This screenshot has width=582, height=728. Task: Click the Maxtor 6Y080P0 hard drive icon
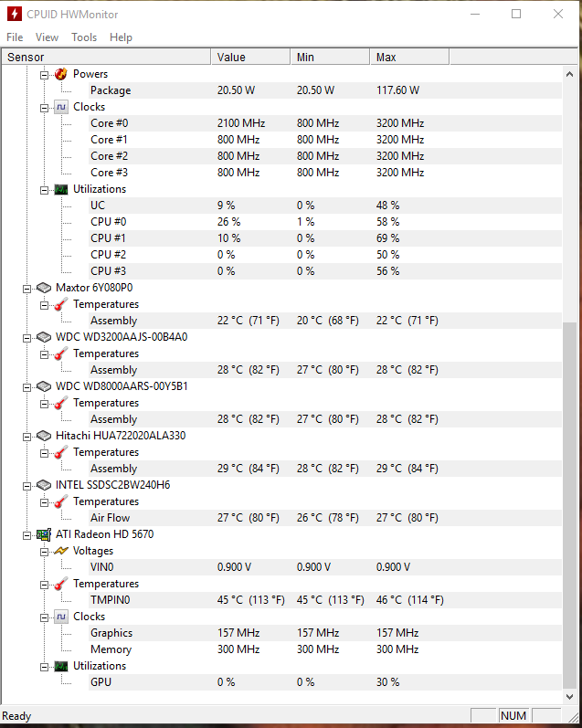pyautogui.click(x=44, y=288)
